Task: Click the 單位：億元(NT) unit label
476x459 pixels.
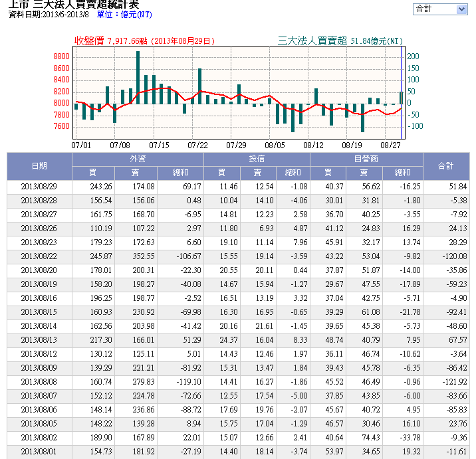Action: pos(124,14)
